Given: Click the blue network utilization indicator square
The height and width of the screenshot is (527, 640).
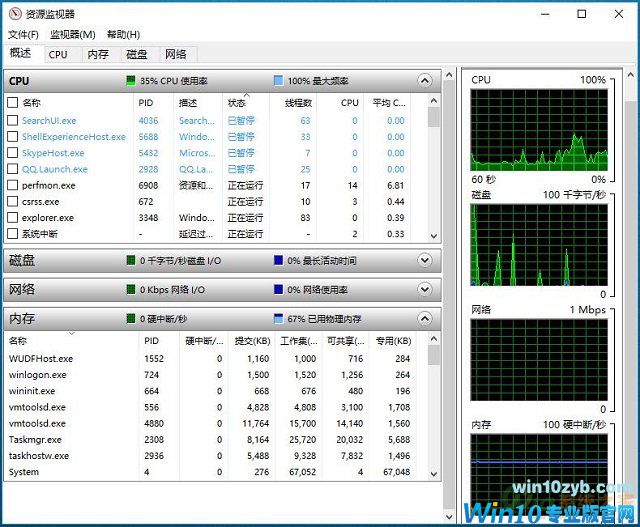Looking at the screenshot, I should pos(278,289).
